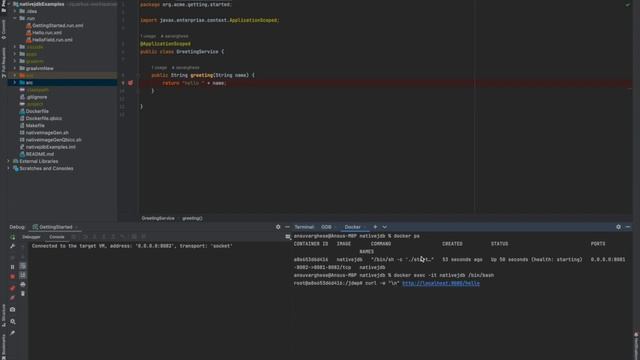Open nativeImageGen.sh script
This screenshot has height=360, width=640.
[44, 133]
